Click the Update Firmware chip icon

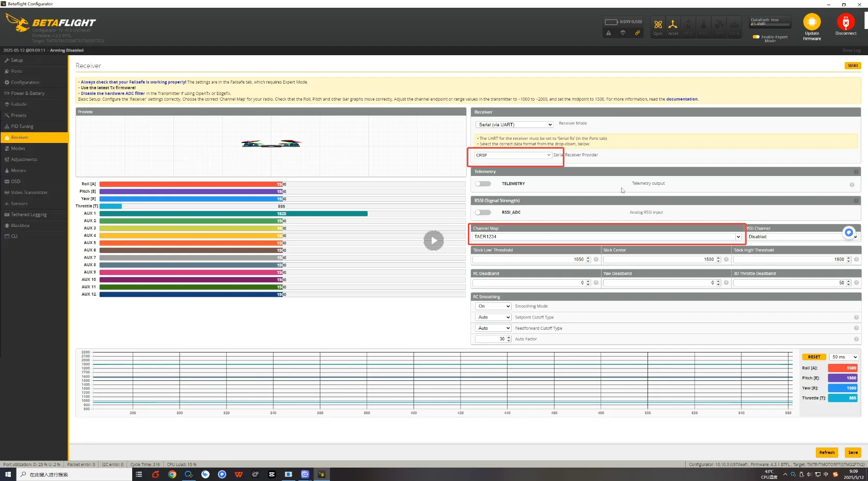(x=812, y=22)
